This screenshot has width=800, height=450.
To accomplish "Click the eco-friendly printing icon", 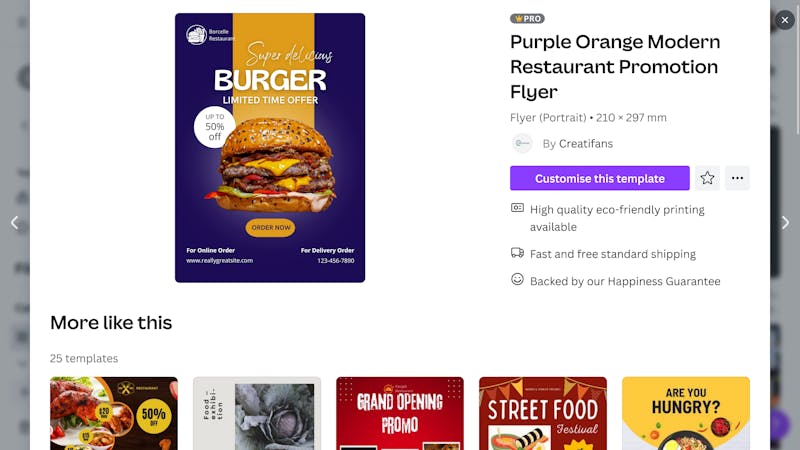I will 517,208.
